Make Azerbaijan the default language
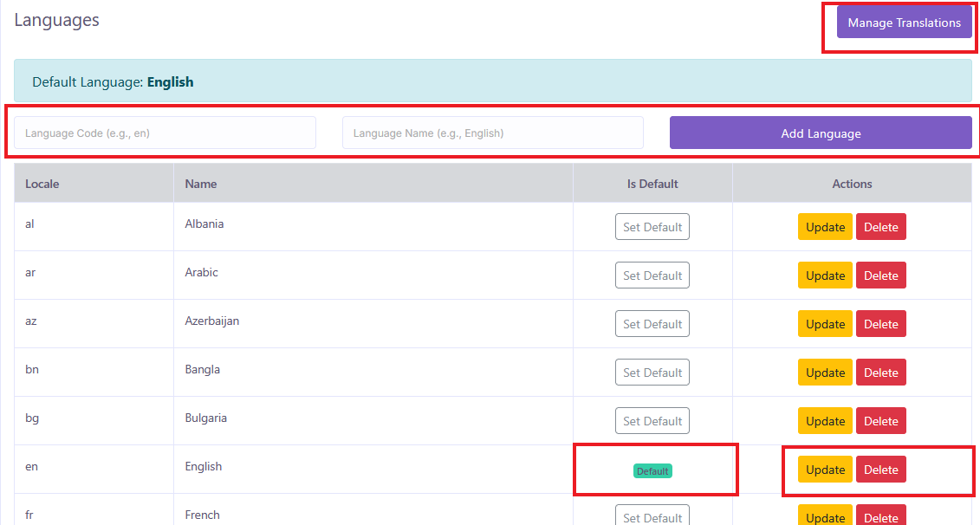980x525 pixels. click(652, 324)
